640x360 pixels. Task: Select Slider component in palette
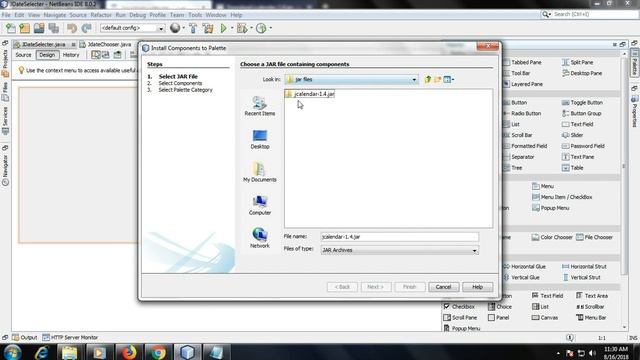572,135
